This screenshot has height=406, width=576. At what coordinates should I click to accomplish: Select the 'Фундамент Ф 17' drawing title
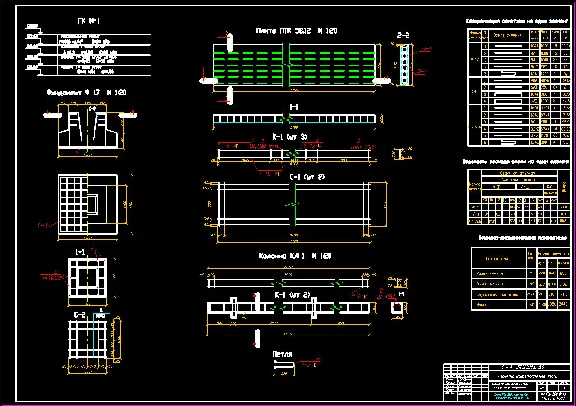86,92
